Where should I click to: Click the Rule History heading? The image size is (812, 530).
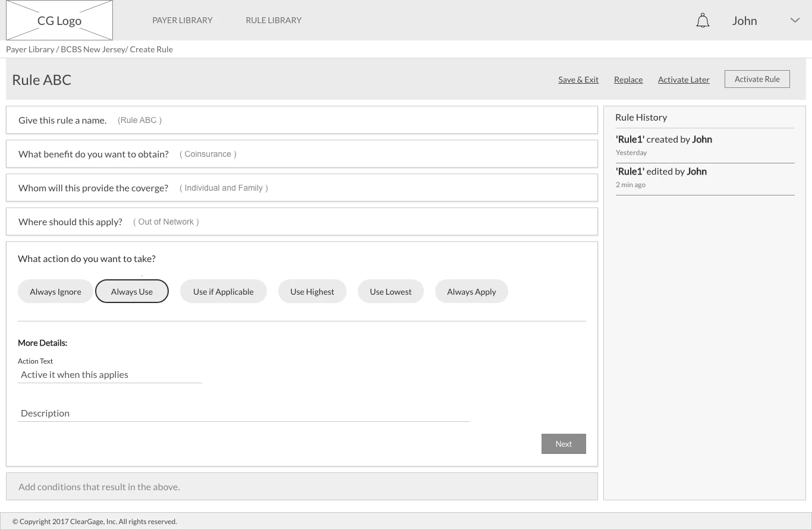pyautogui.click(x=641, y=118)
